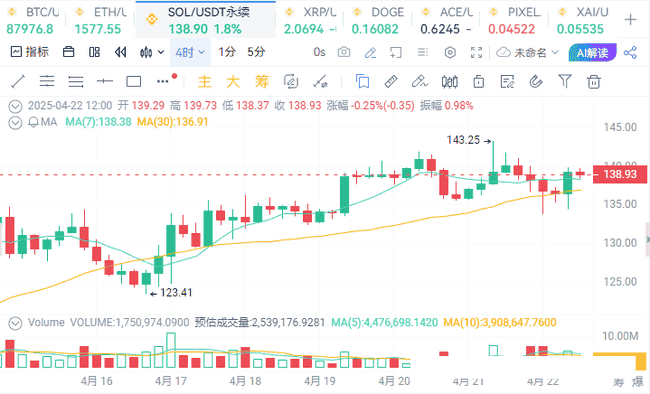The width and height of the screenshot is (650, 394).
Task: Open the 指标 indicators panel
Action: tap(29, 52)
